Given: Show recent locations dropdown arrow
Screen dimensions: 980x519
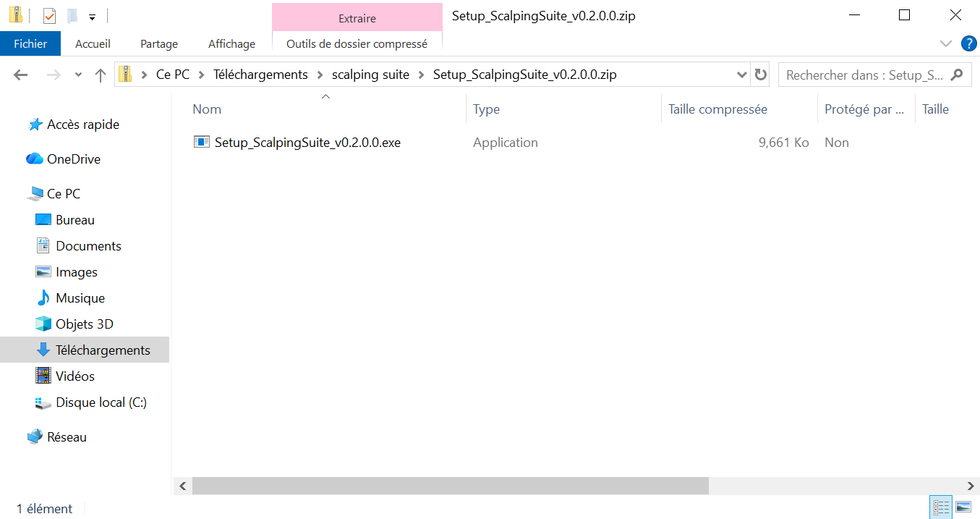Looking at the screenshot, I should [x=78, y=75].
